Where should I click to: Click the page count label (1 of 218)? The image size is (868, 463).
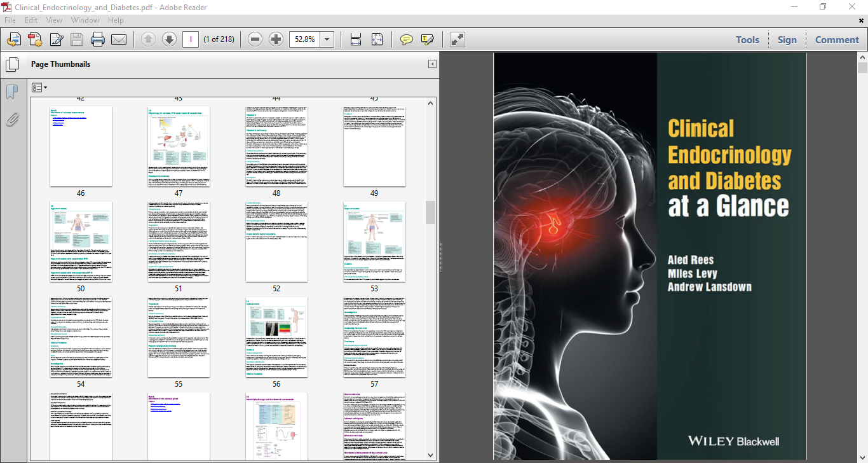coord(219,39)
